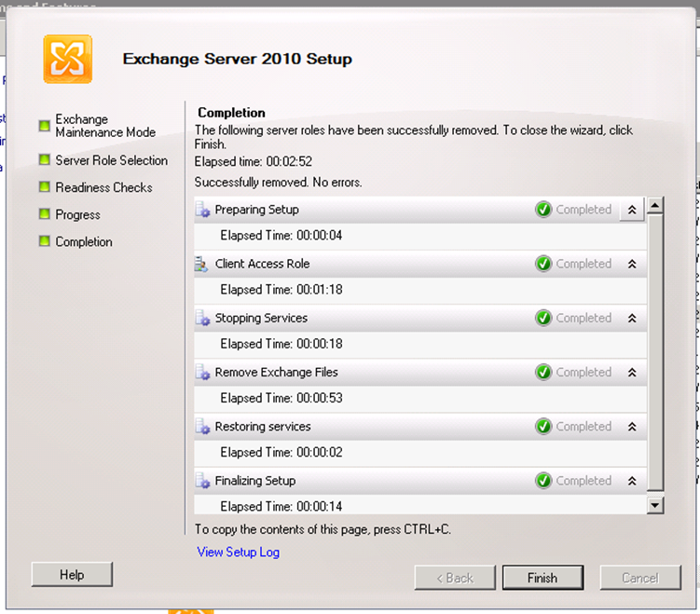
Task: Click the Finalizing Setup row title
Action: point(254,481)
